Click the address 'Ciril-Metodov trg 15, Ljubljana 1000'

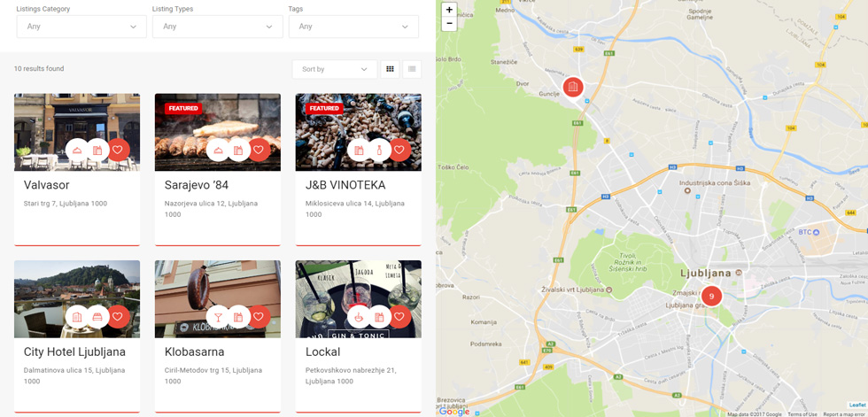click(213, 376)
